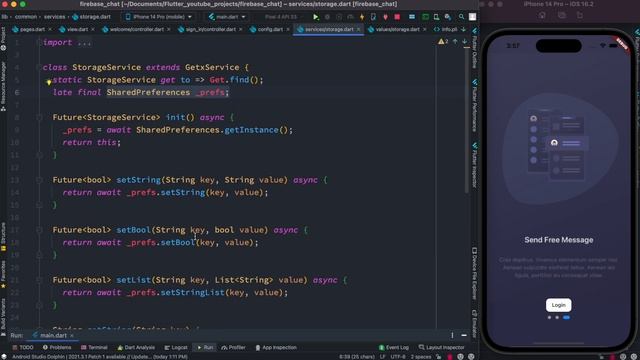The width and height of the screenshot is (640, 360).
Task: Click the storage.dart breadcrumb in navigation bar
Action: pyautogui.click(x=91, y=17)
